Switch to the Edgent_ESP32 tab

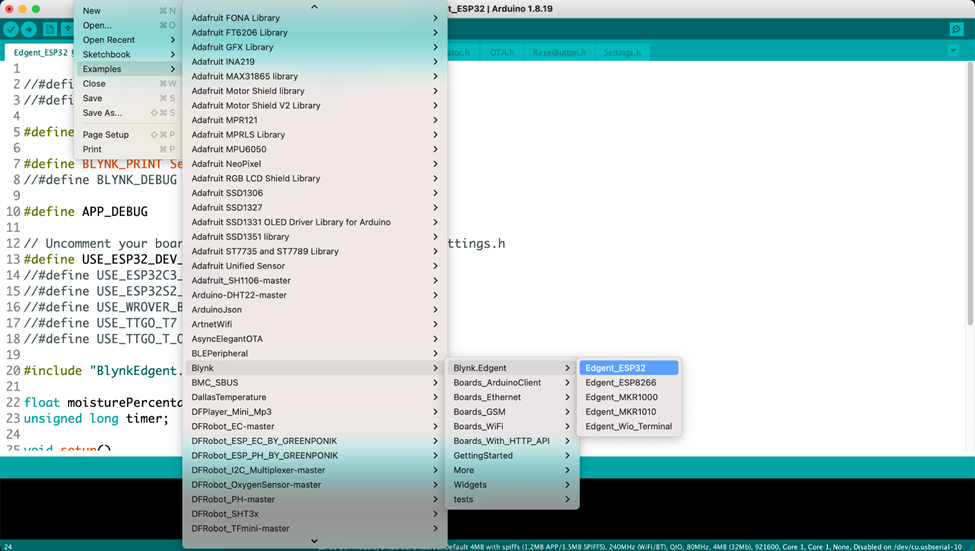[x=40, y=53]
